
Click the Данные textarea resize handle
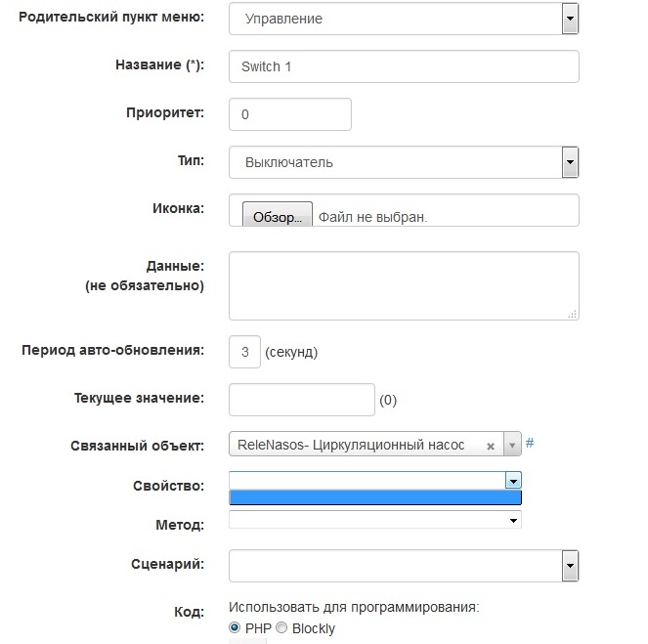[573, 314]
